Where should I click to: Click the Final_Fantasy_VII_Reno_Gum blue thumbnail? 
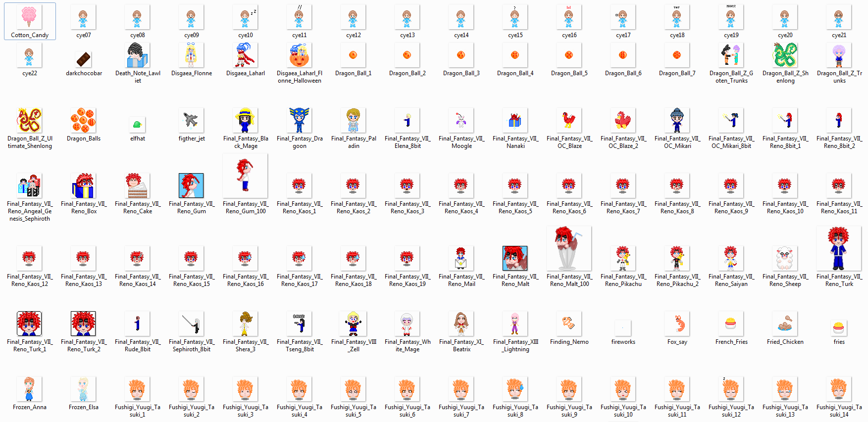(191, 186)
